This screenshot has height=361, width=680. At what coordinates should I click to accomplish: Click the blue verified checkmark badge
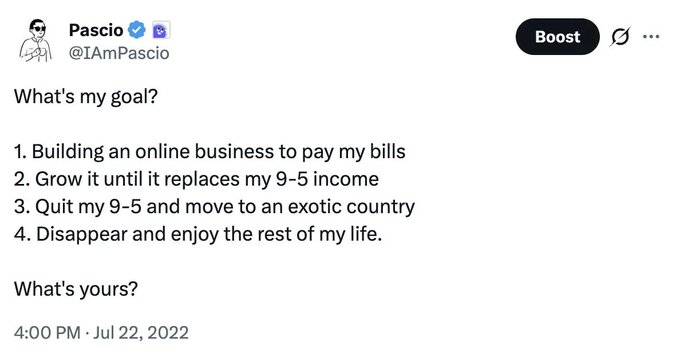tap(137, 30)
